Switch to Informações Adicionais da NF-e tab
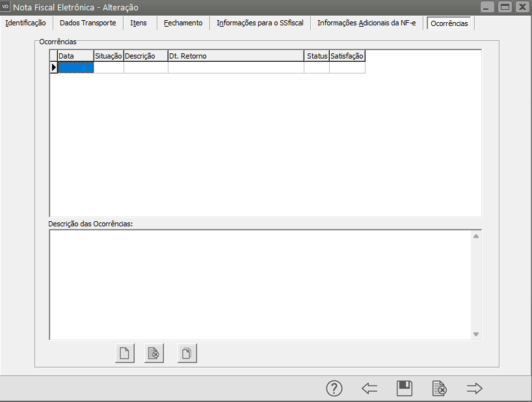The height and width of the screenshot is (402, 532). pos(366,23)
